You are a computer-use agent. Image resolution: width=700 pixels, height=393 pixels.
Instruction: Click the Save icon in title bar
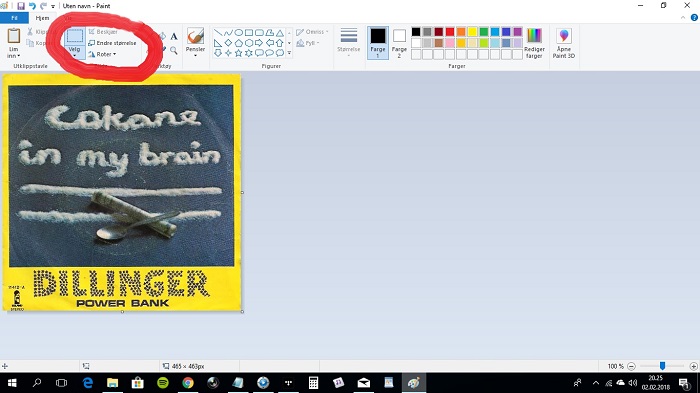pos(21,6)
